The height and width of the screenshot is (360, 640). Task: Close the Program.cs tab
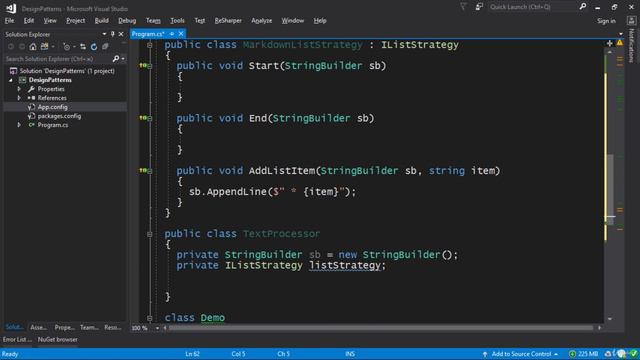(181, 34)
